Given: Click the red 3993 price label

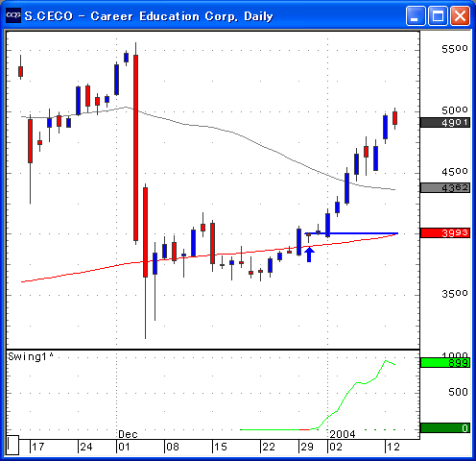Looking at the screenshot, I should tap(445, 232).
